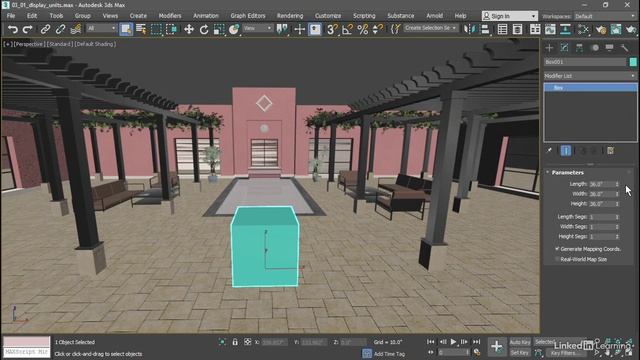The height and width of the screenshot is (360, 640).
Task: Enable Real-World Map Size checkbox
Action: [x=557, y=259]
